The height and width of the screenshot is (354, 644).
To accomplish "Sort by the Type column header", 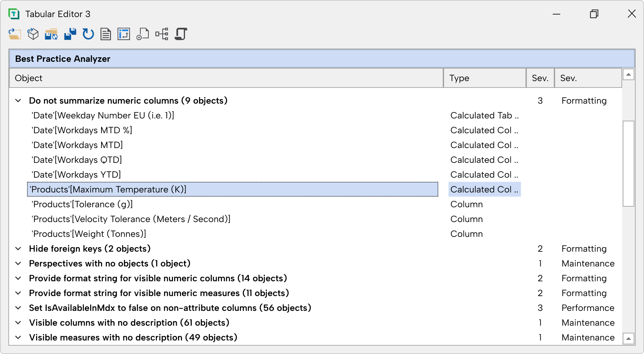I will click(x=485, y=78).
